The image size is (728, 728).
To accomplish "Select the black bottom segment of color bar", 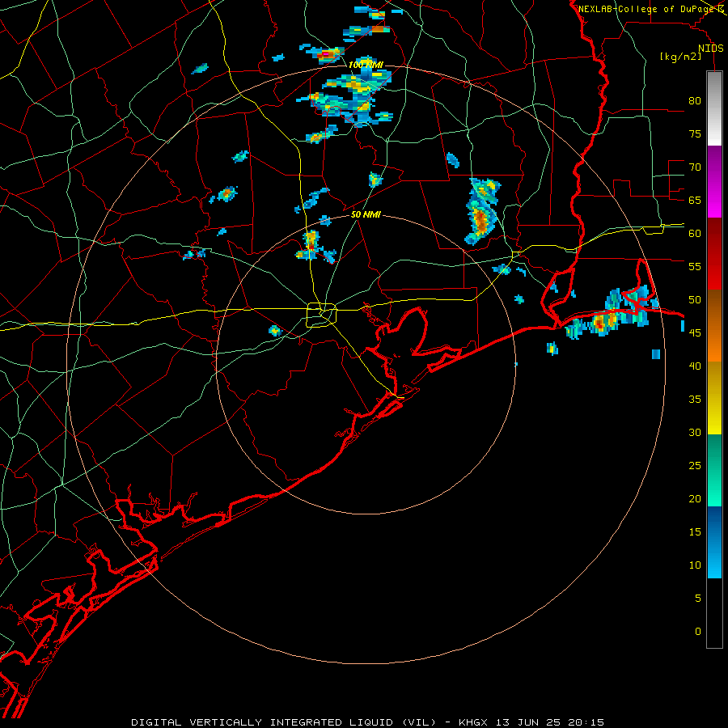I will pyautogui.click(x=714, y=613).
